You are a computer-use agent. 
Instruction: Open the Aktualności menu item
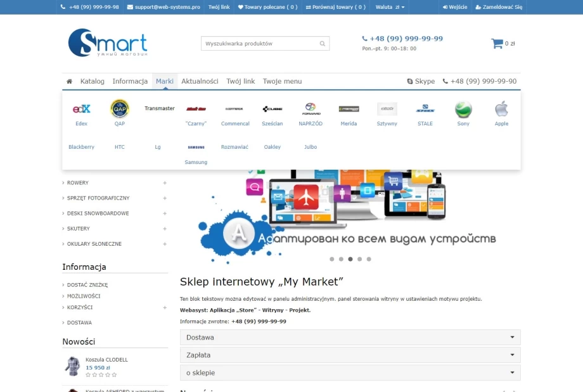[x=200, y=82]
